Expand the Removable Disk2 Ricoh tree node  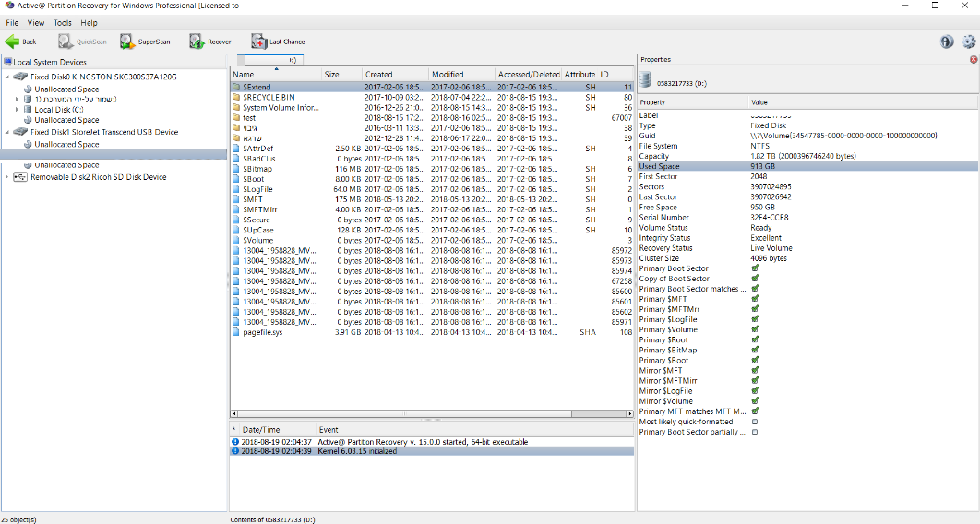(7, 177)
